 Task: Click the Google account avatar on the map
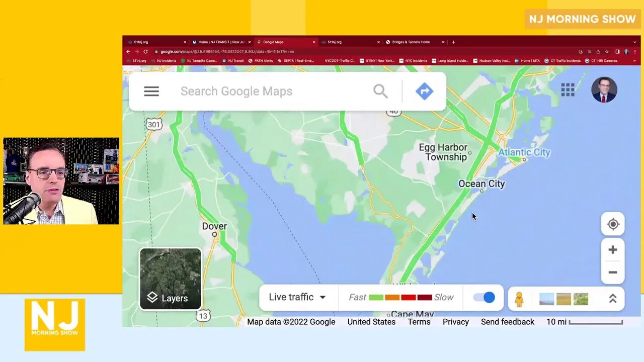pyautogui.click(x=604, y=90)
